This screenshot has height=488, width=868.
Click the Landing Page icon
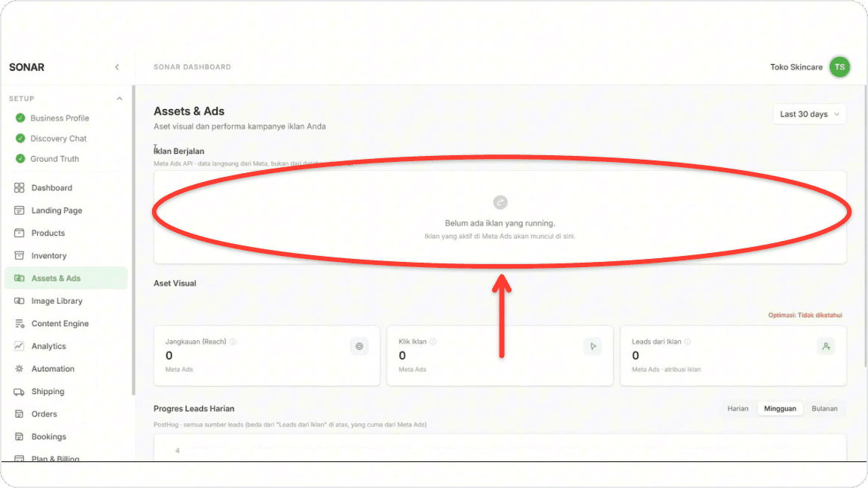pos(19,210)
